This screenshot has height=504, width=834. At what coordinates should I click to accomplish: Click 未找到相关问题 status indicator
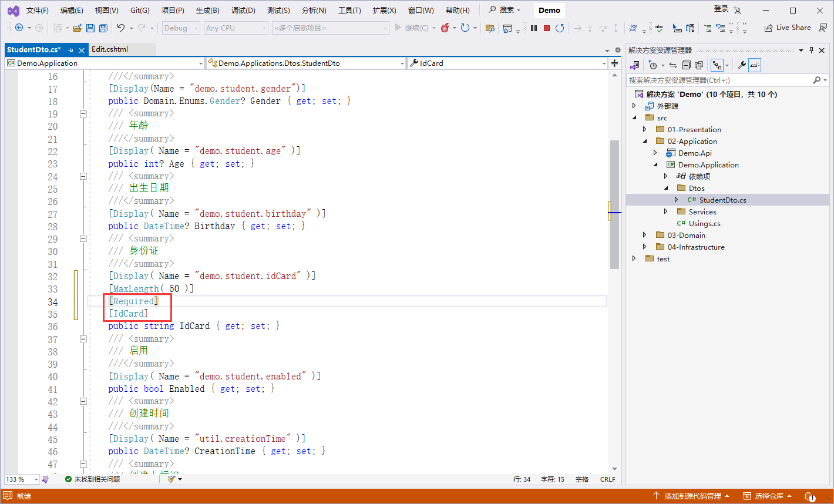tap(92, 479)
